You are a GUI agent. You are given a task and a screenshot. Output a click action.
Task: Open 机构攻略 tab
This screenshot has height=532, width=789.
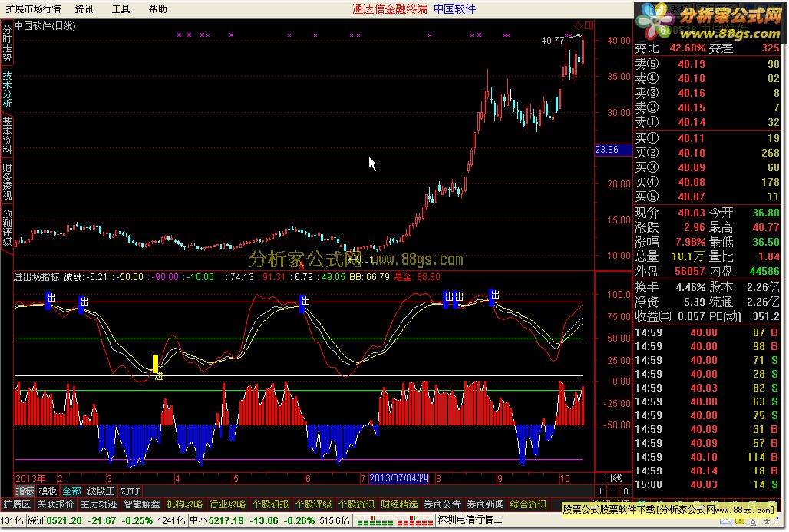coord(184,504)
